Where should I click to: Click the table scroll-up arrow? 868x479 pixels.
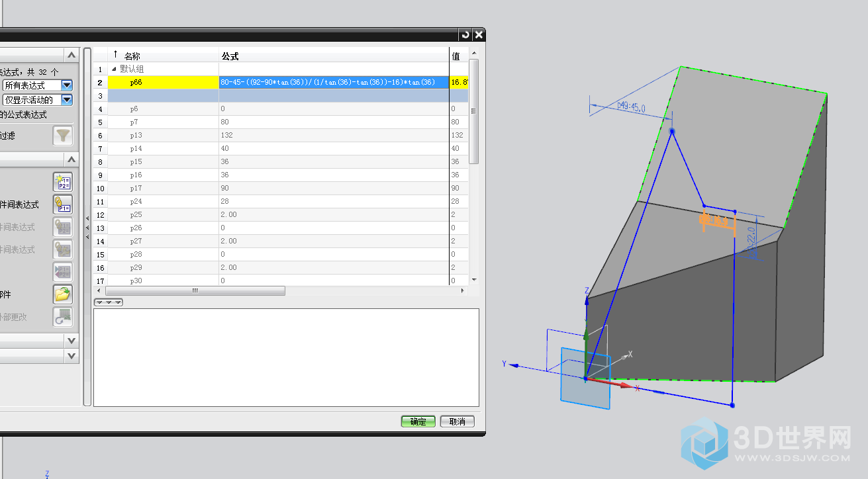pyautogui.click(x=473, y=53)
